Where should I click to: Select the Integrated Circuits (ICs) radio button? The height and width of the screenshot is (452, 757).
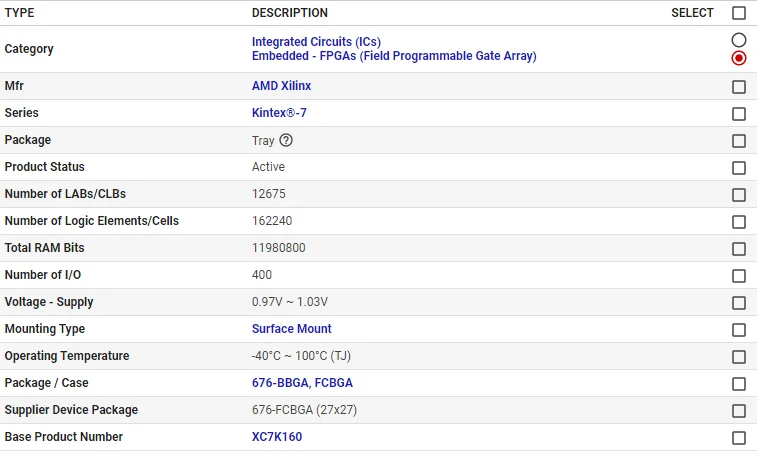[x=739, y=40]
